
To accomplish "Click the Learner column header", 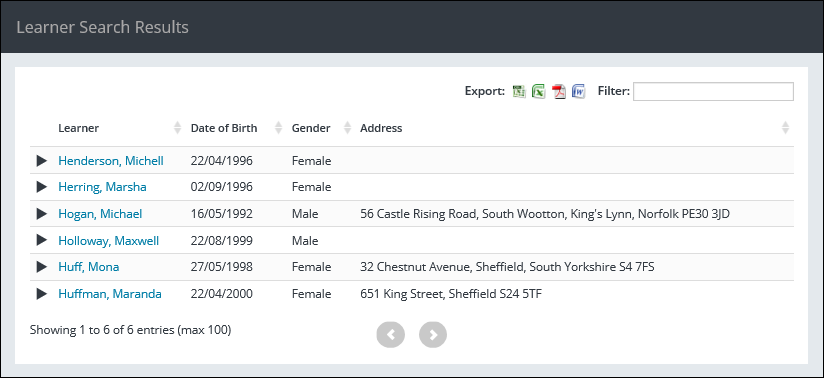I will [79, 128].
